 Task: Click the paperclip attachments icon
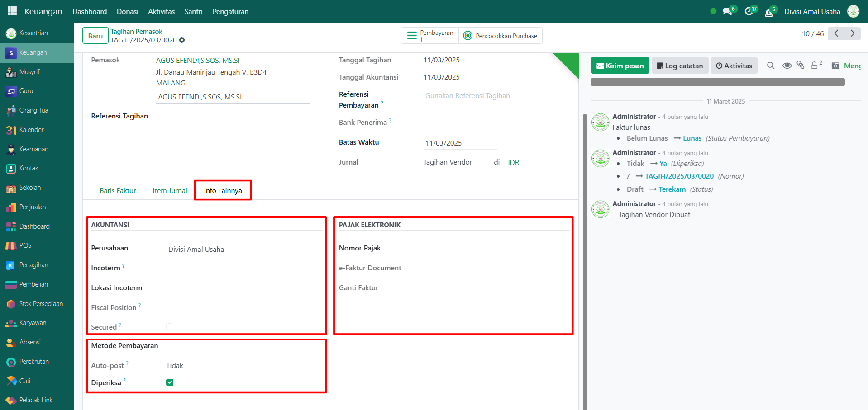click(801, 66)
